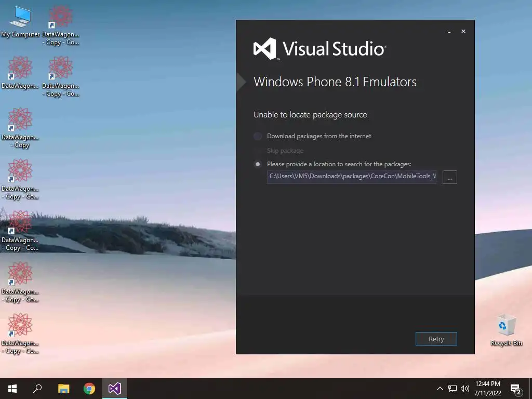Image resolution: width=532 pixels, height=399 pixels.
Task: Close the Visual Studio installer dialog
Action: [x=463, y=31]
